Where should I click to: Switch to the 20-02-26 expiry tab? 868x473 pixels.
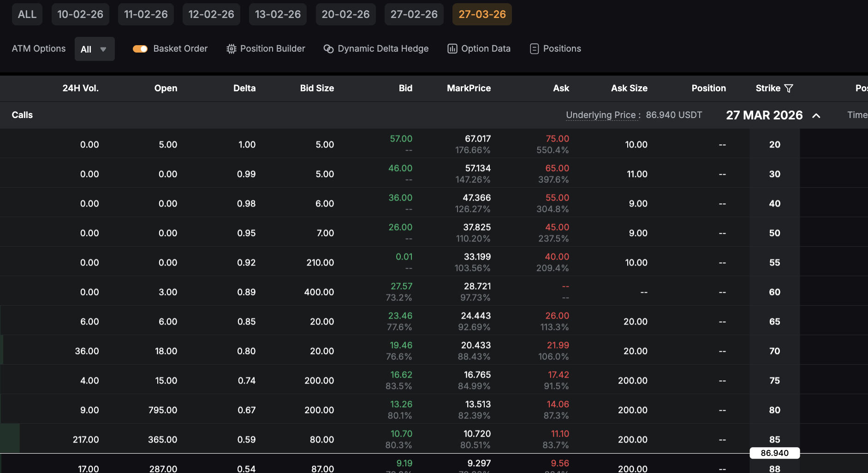[x=345, y=14]
